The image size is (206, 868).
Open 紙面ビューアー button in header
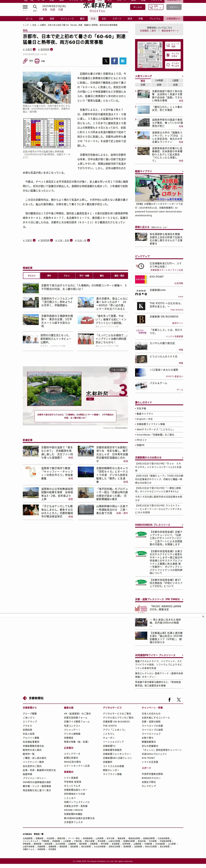coord(156,7)
